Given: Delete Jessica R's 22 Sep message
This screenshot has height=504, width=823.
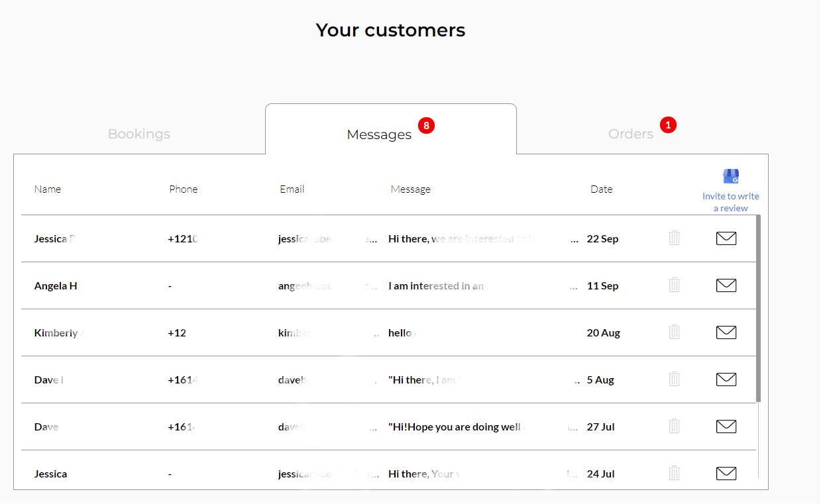Looking at the screenshot, I should coord(674,237).
